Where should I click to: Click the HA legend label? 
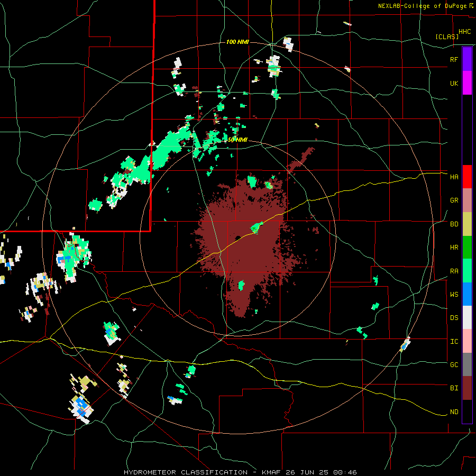[x=454, y=177]
